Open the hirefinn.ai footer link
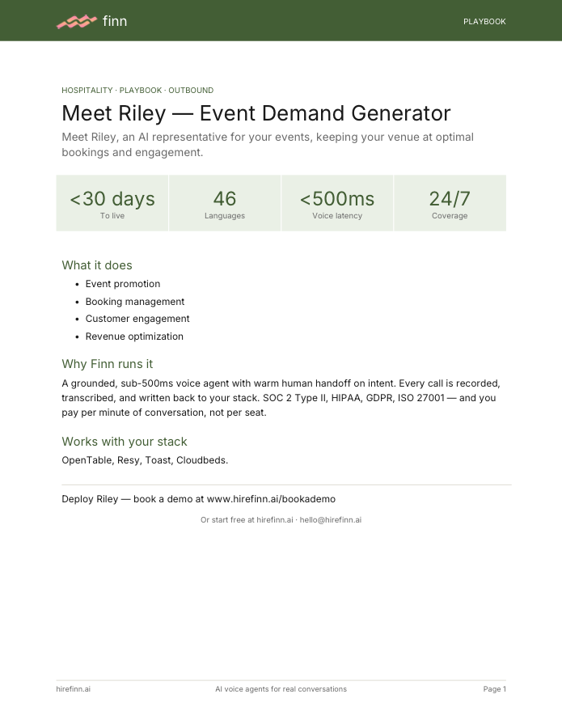The width and height of the screenshot is (562, 728). pos(74,689)
